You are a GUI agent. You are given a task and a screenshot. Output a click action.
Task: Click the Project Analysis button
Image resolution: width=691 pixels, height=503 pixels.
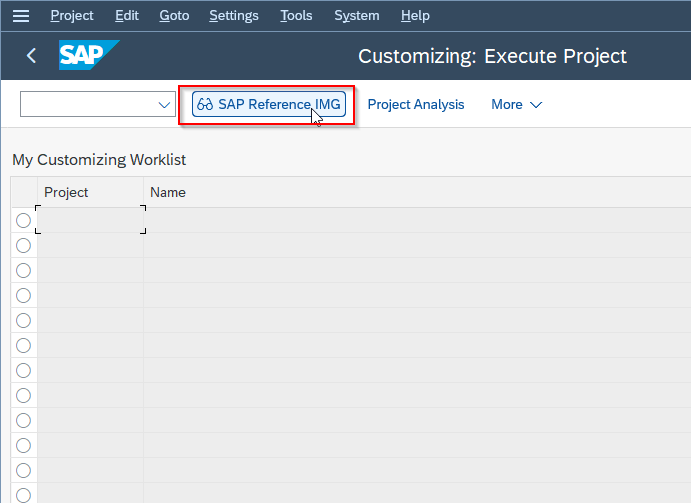tap(416, 104)
